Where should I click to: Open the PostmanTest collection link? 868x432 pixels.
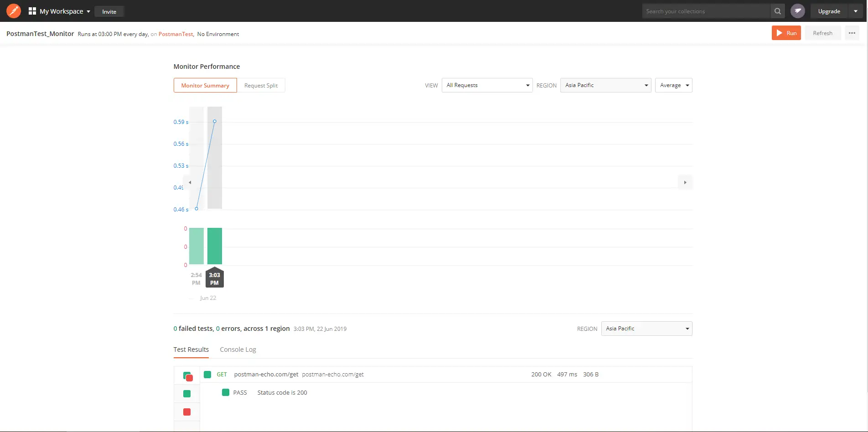(176, 34)
